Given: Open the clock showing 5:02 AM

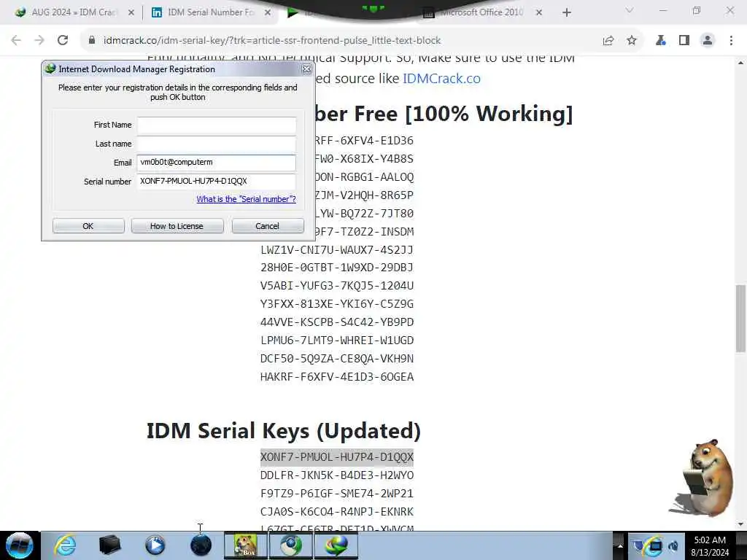Looking at the screenshot, I should pyautogui.click(x=710, y=546).
